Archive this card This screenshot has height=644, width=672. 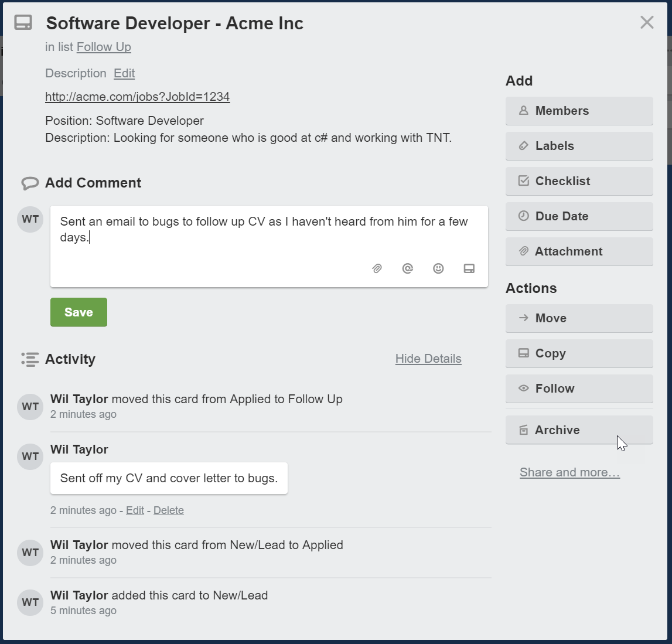pyautogui.click(x=579, y=430)
